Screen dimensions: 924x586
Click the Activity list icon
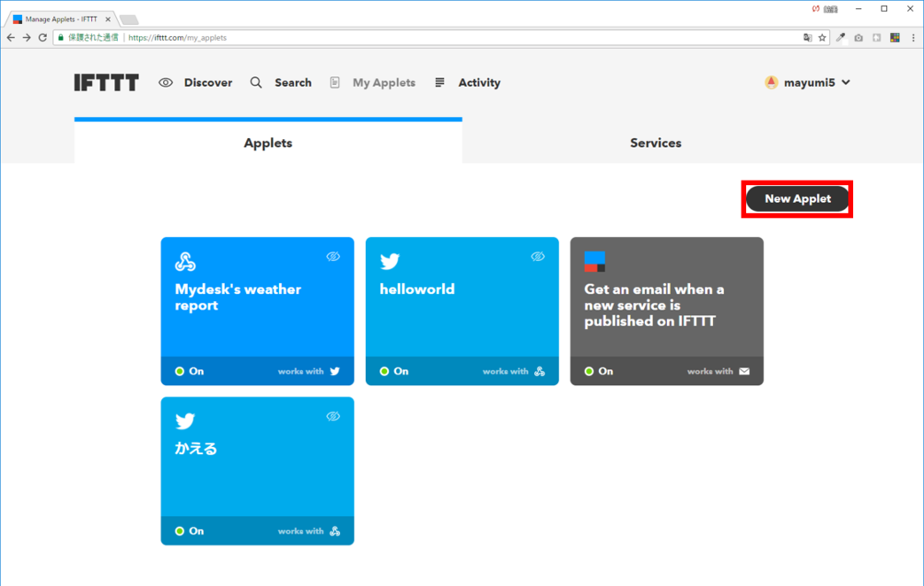coord(439,82)
